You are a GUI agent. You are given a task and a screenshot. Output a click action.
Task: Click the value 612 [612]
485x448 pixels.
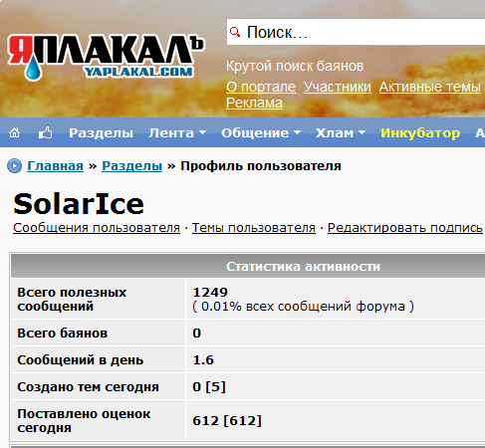[227, 420]
